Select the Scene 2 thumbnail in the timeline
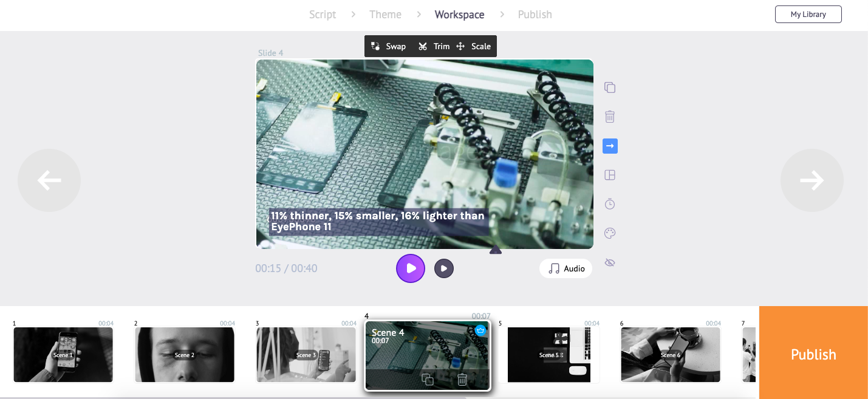Viewport: 868px width, 399px height. 185,355
